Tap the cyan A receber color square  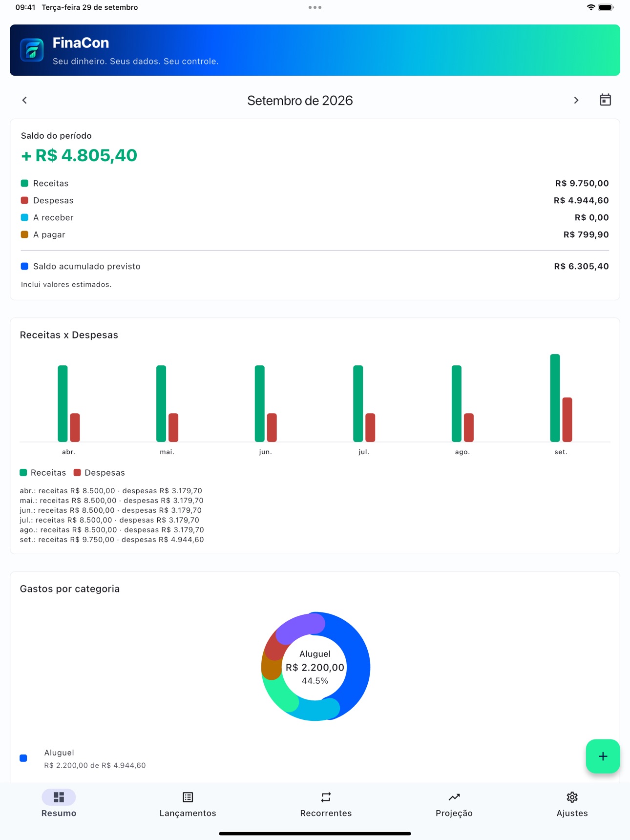(24, 217)
